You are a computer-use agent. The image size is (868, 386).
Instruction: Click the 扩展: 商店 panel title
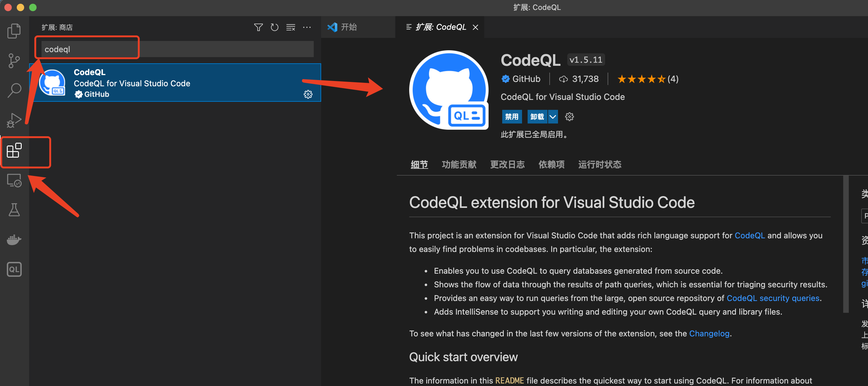click(x=57, y=27)
